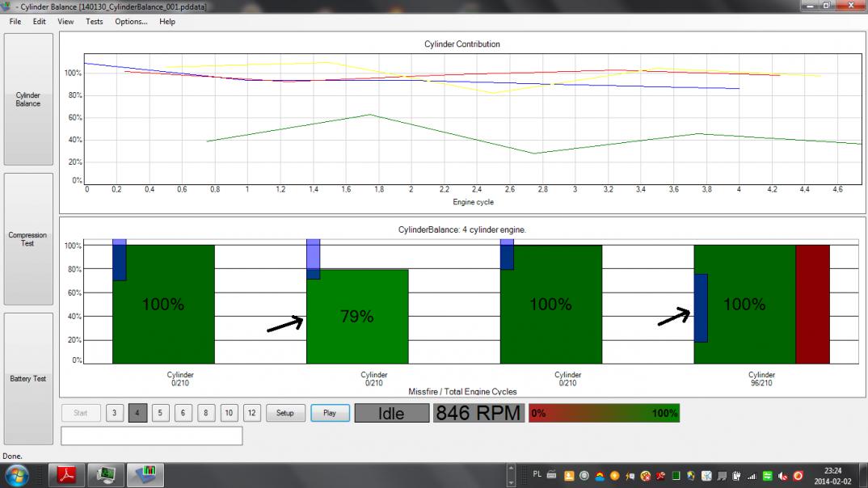
Task: Open the green monitor app on the taskbar
Action: coord(106,475)
